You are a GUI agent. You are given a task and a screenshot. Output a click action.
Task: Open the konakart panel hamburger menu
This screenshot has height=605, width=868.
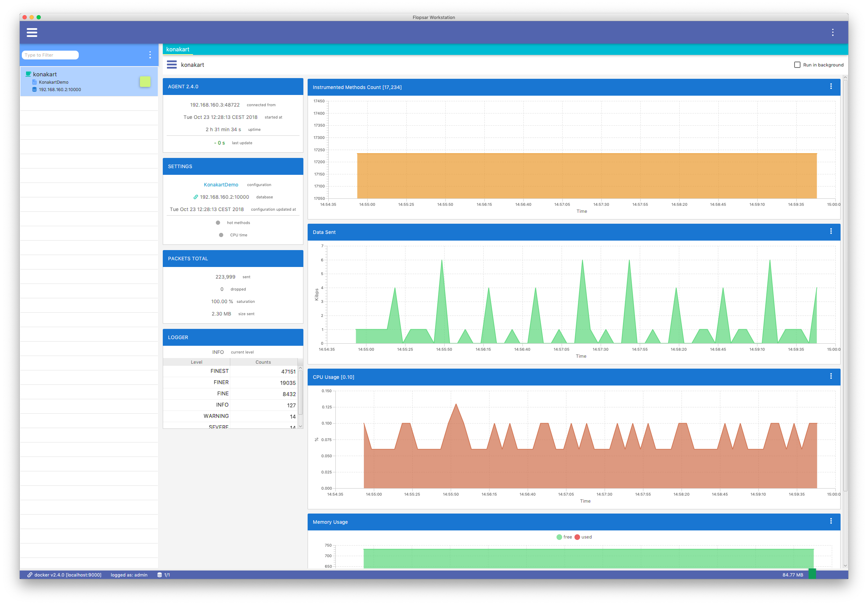(172, 65)
